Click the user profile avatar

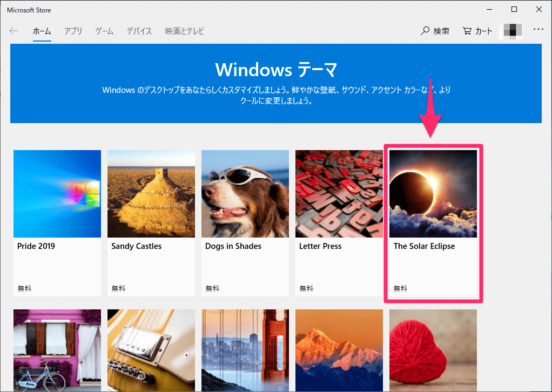coord(510,31)
